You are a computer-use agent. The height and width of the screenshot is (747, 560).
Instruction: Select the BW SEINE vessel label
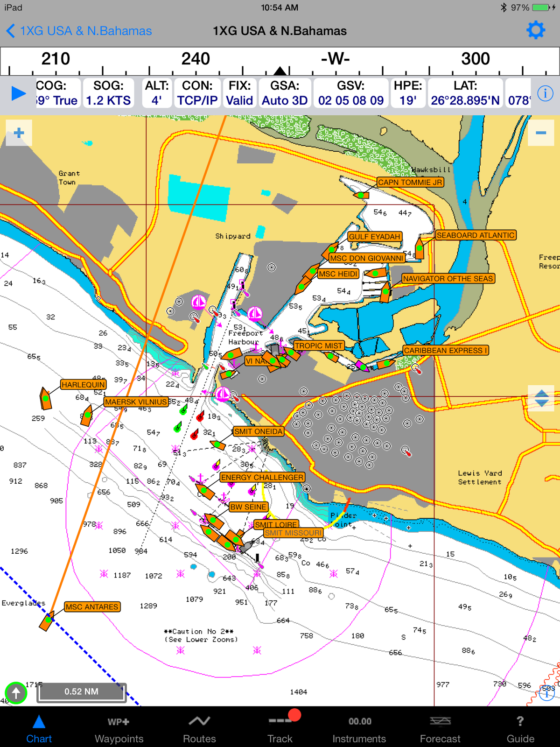248,507
